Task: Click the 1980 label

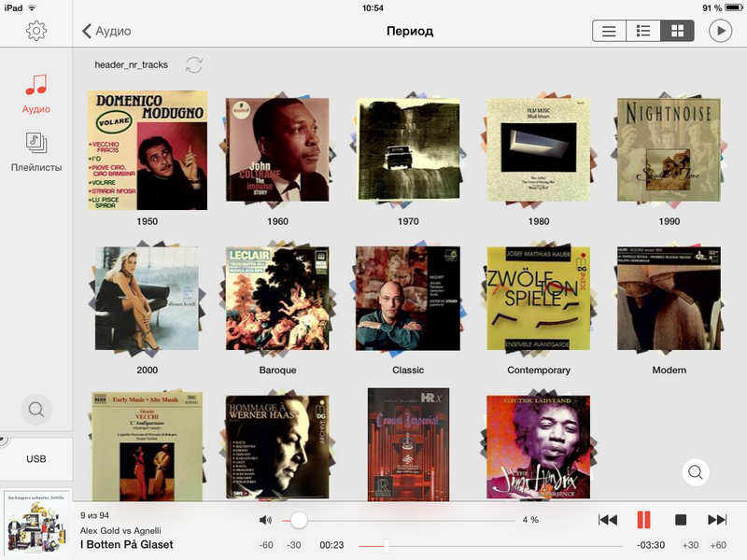Action: (x=539, y=221)
